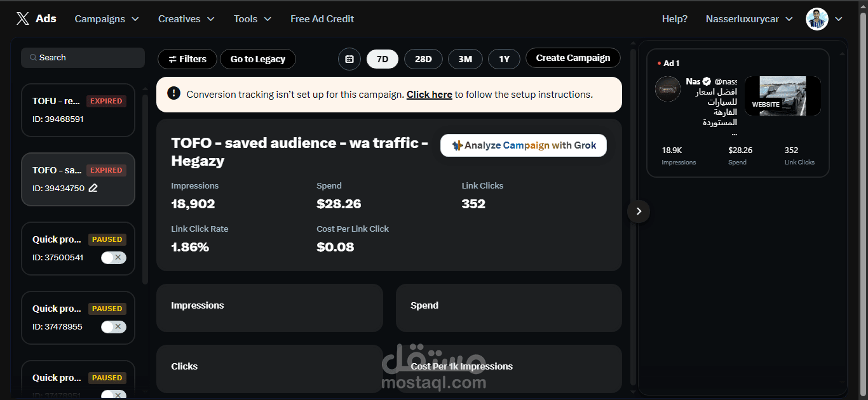Screen dimensions: 868x400
Task: Open the Help? menu
Action: coord(675,19)
